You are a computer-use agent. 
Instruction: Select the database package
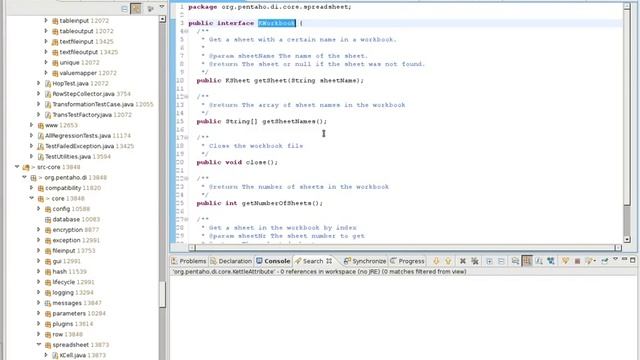[73, 219]
